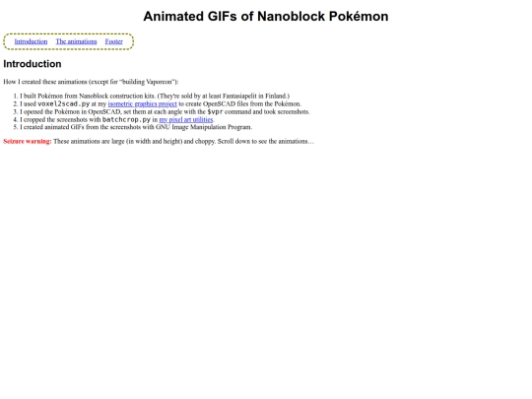This screenshot has height=399, width=532.
Task: Click the voxel2scad.py code text
Action: (x=63, y=103)
